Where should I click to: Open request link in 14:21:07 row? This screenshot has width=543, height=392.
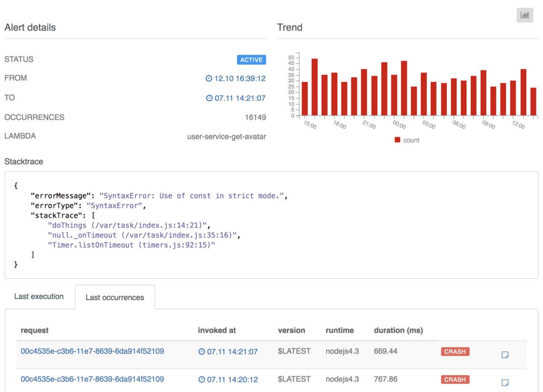click(92, 351)
